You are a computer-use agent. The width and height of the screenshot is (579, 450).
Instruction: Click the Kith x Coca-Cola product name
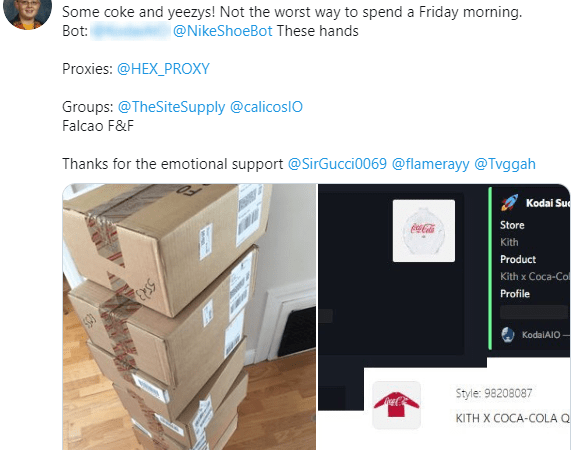pos(535,276)
